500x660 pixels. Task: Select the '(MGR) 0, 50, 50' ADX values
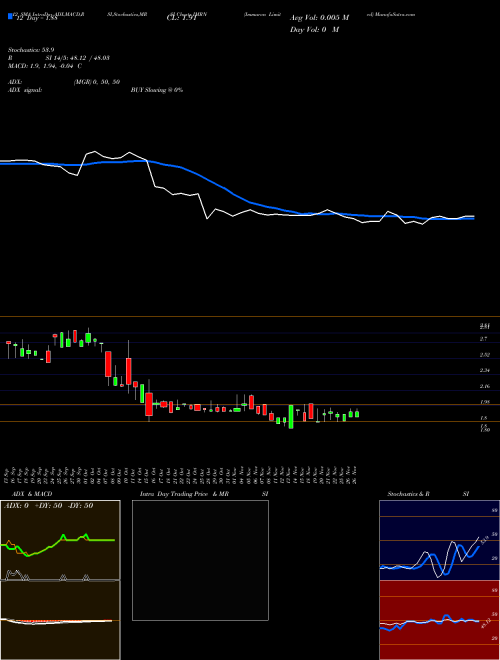click(97, 82)
